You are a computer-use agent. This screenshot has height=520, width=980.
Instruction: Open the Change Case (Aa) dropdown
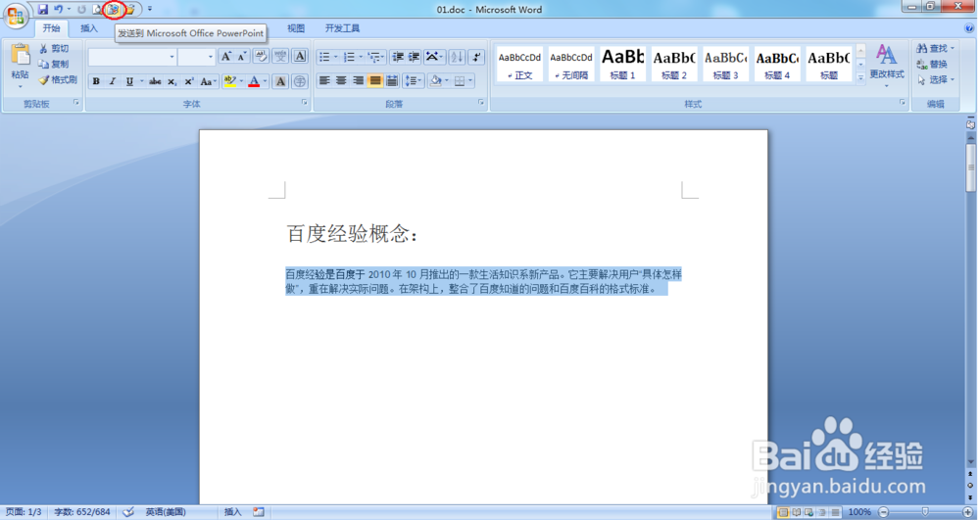coord(208,81)
